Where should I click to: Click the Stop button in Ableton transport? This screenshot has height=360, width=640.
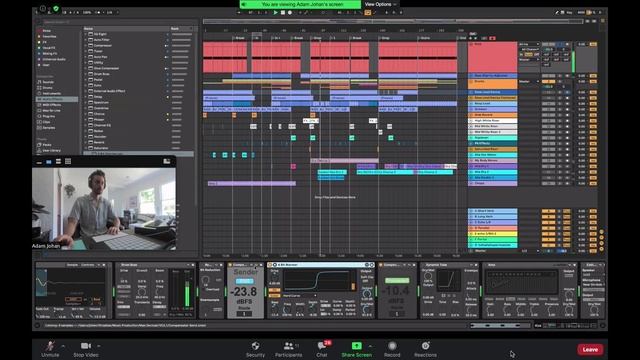[283, 13]
